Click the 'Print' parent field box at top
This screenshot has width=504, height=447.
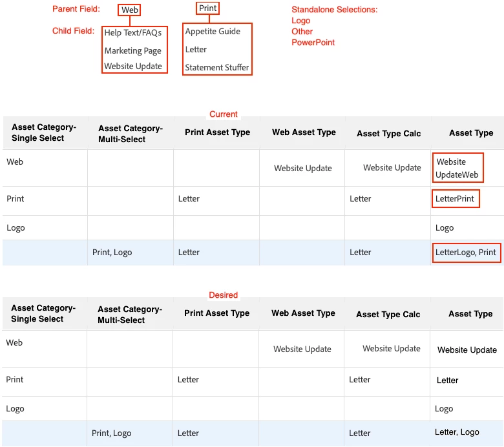click(x=207, y=8)
